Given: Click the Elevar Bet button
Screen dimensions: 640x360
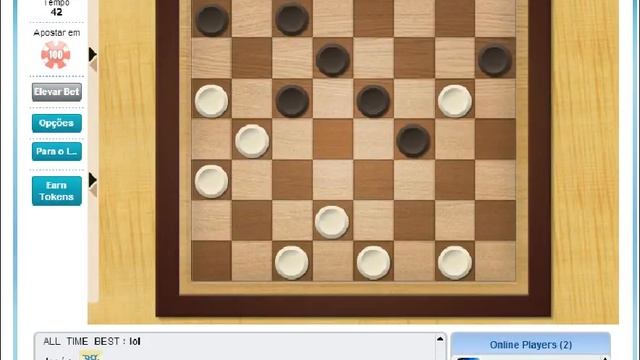Looking at the screenshot, I should pos(57,92).
